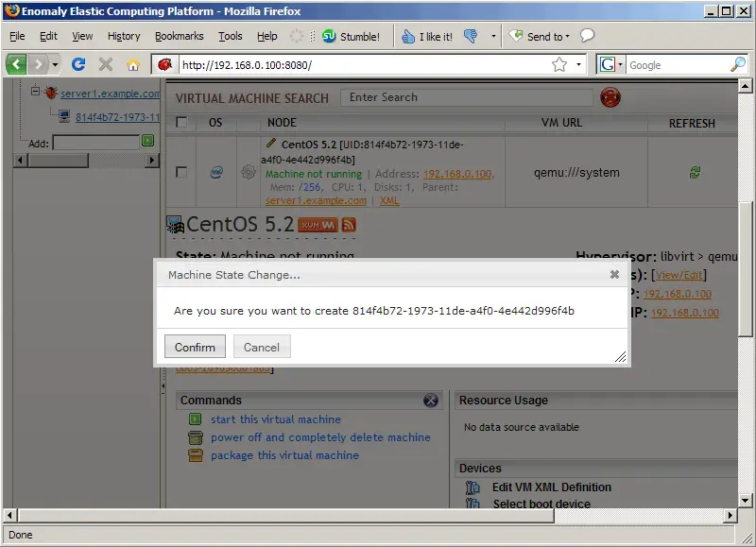The width and height of the screenshot is (756, 547).
Task: Click the Enter Search field
Action: coord(466,97)
